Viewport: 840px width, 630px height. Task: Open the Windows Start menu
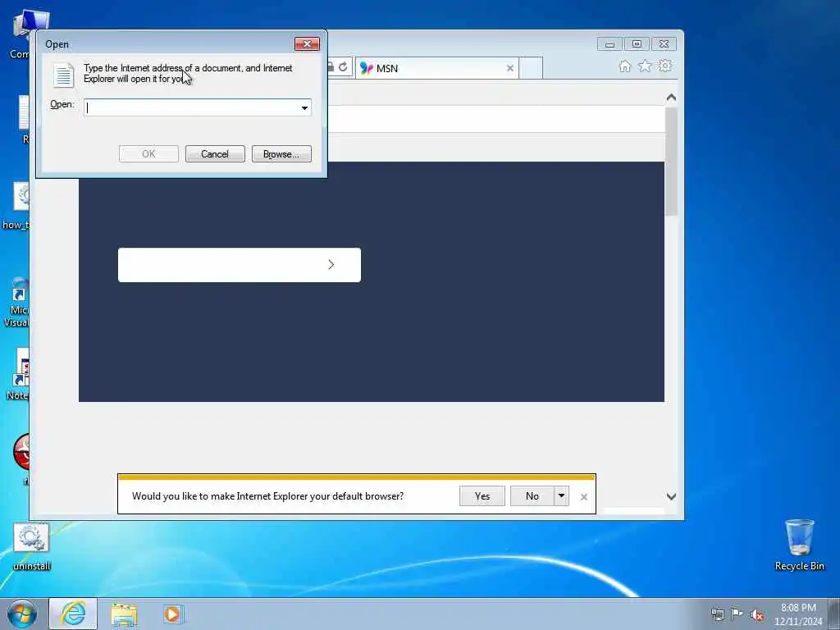(22, 614)
